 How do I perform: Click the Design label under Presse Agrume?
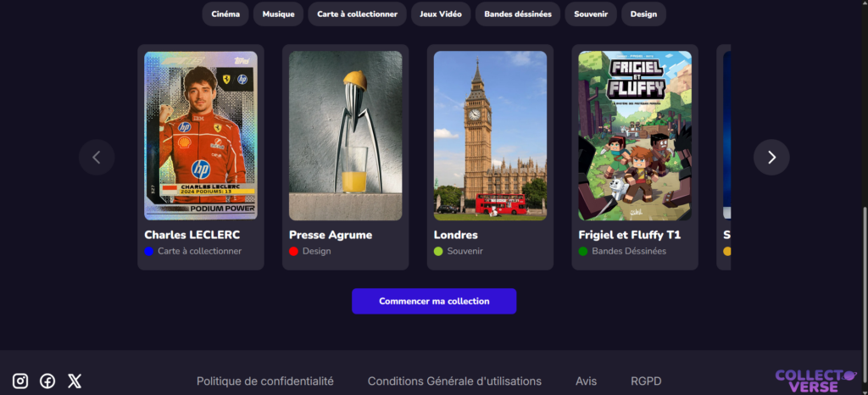pyautogui.click(x=317, y=251)
